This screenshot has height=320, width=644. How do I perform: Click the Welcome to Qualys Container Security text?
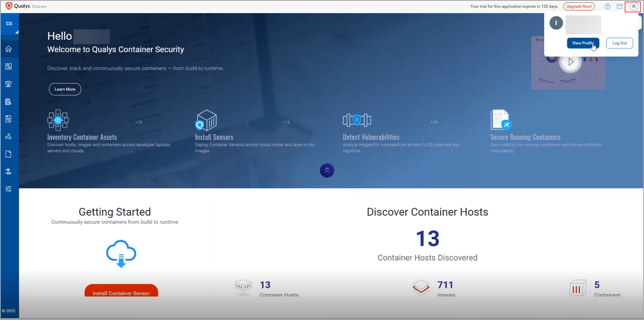(115, 49)
